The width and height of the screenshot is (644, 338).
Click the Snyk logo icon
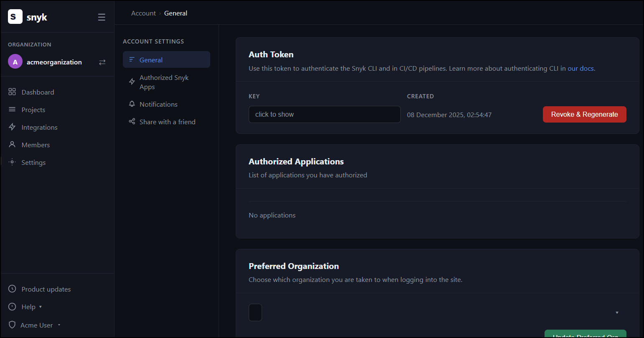tap(15, 17)
